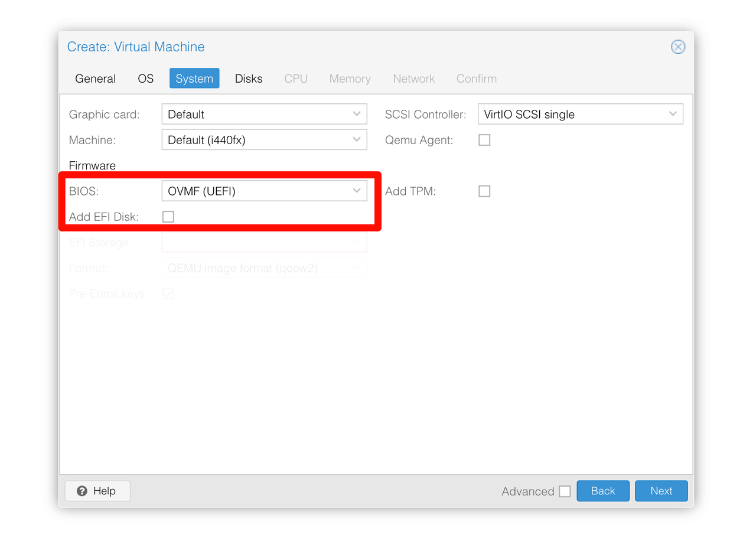Click the Back button

click(x=602, y=491)
